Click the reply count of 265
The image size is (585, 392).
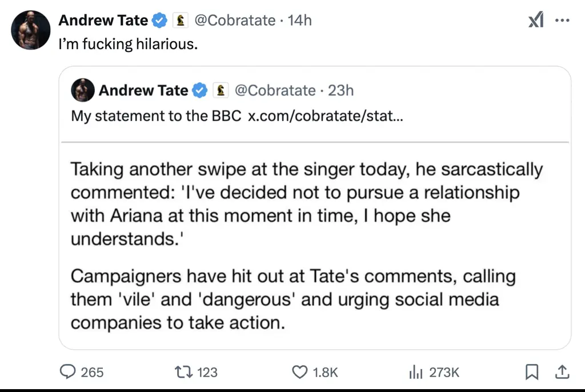click(x=92, y=372)
